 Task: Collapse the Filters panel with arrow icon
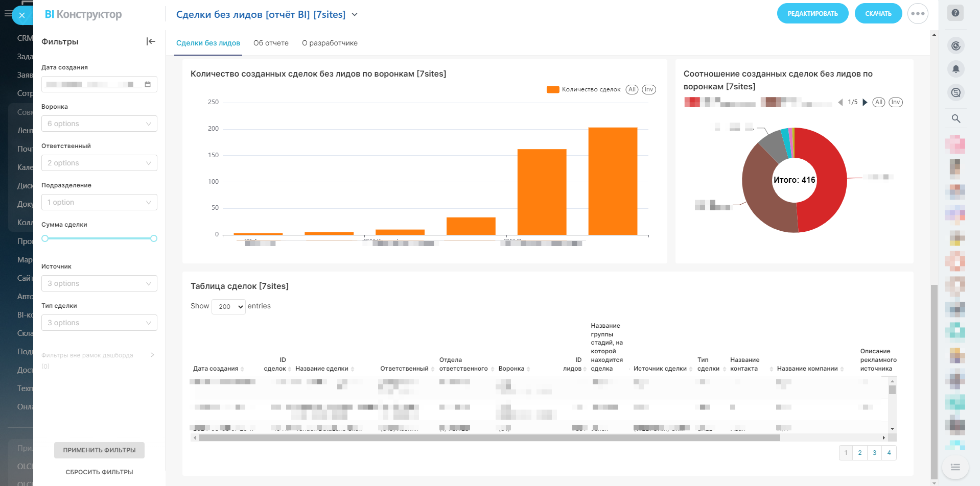tap(151, 41)
